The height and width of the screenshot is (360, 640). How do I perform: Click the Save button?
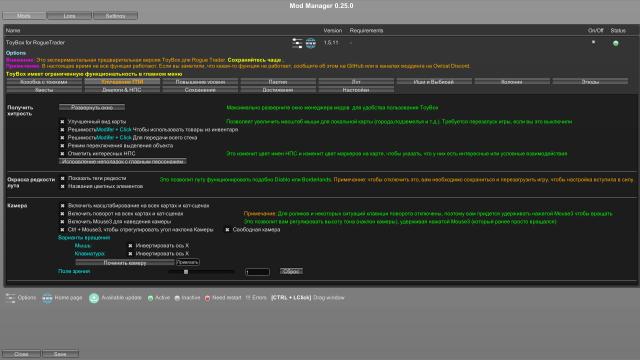(60, 354)
